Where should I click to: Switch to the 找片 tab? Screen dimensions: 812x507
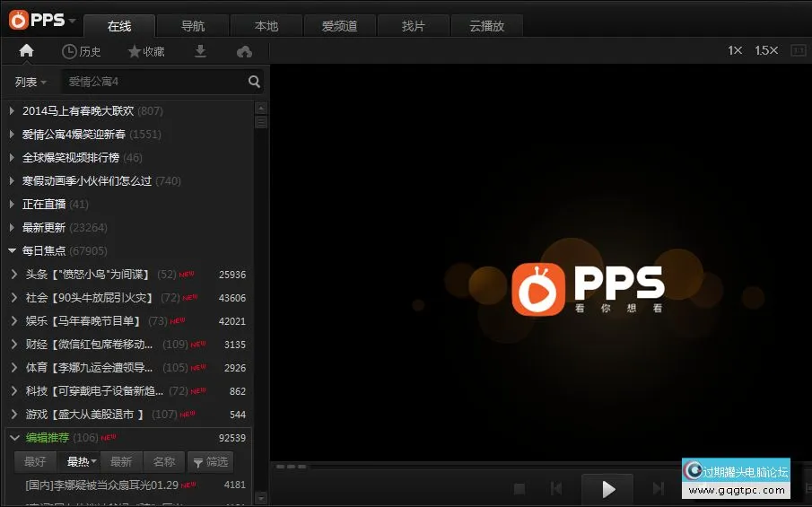tap(414, 26)
